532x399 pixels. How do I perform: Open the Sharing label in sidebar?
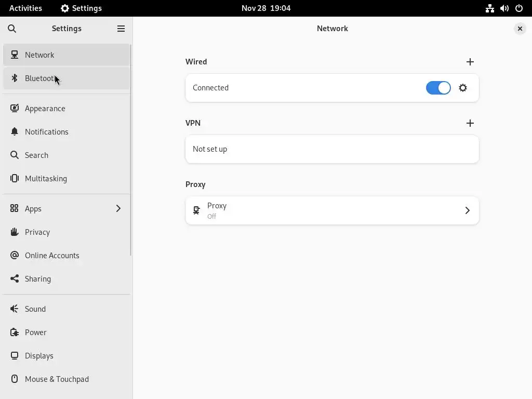click(37, 279)
